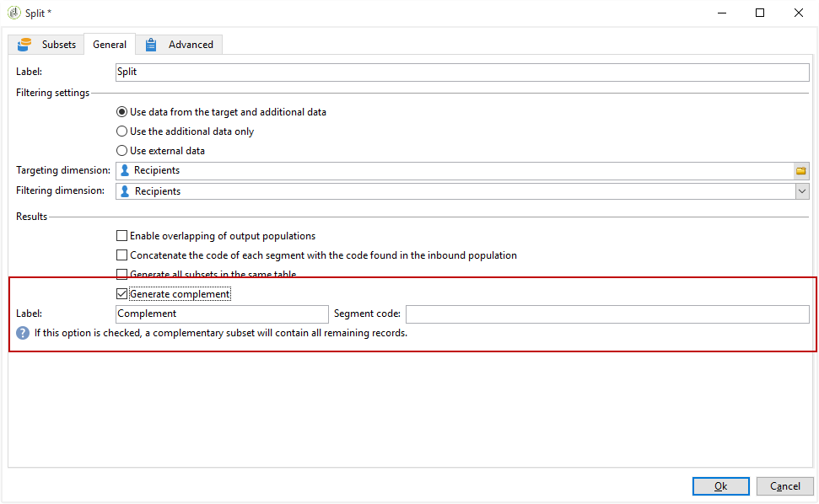Click the person icon in Targeting dimension
The image size is (819, 504).
tap(125, 170)
